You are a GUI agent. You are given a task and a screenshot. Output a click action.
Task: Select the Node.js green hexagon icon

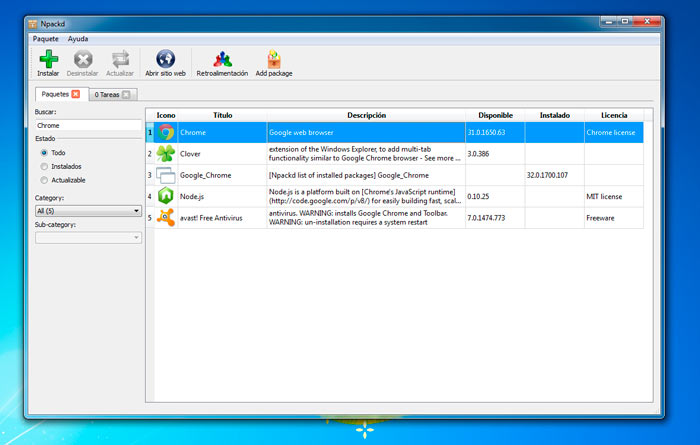(x=166, y=196)
